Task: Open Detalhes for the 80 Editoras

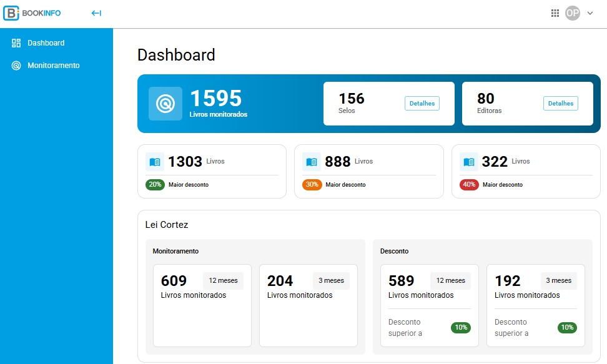Action: pyautogui.click(x=560, y=104)
